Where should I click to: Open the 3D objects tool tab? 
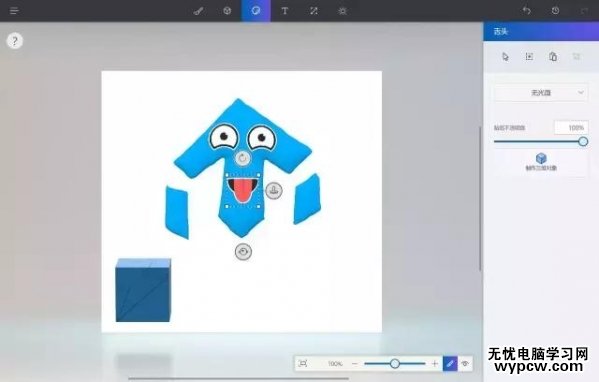pyautogui.click(x=227, y=11)
